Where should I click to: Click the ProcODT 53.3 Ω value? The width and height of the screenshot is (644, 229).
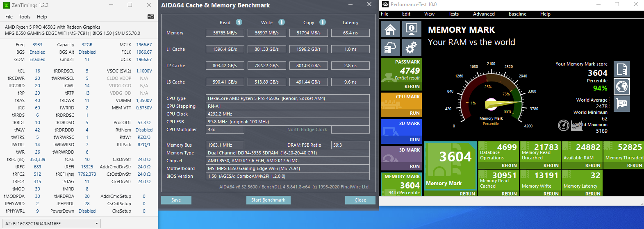[x=144, y=122]
